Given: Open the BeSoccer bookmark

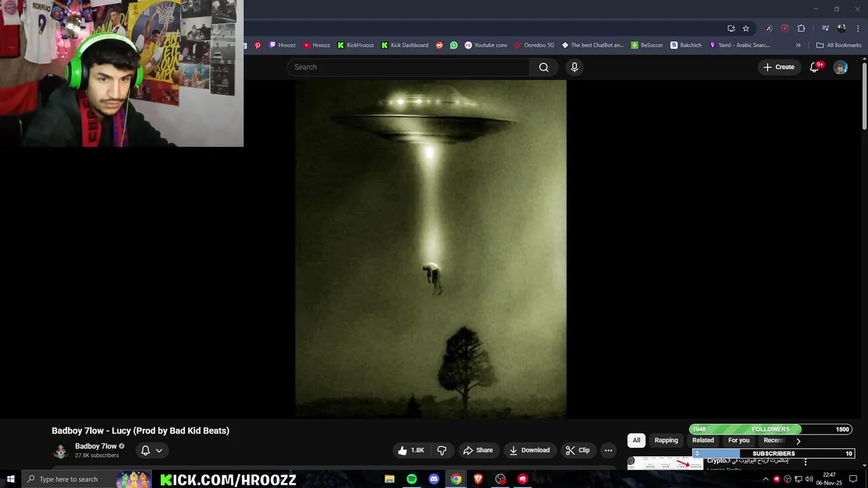Looking at the screenshot, I should point(647,45).
